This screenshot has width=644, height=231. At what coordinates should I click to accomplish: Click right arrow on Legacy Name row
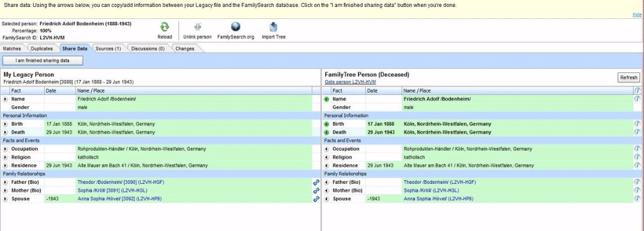click(5, 99)
